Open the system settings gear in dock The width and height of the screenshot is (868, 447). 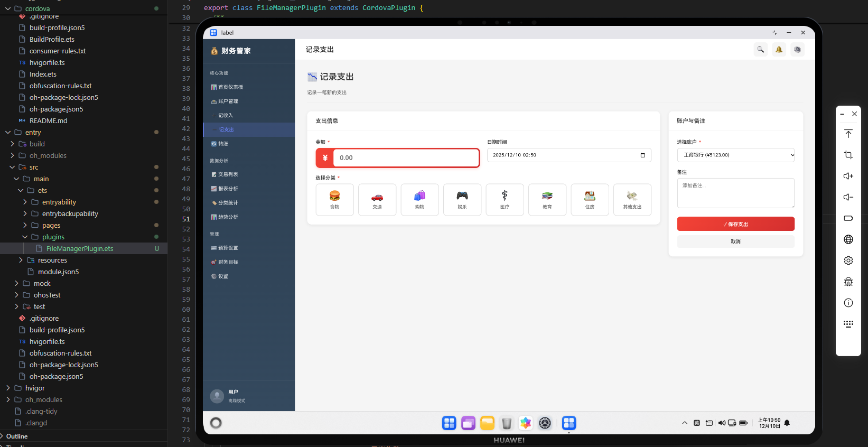click(x=545, y=423)
